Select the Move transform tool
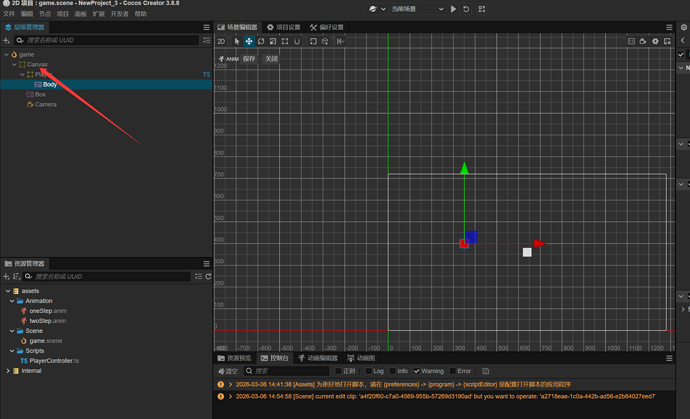This screenshot has width=690, height=419. tap(249, 42)
